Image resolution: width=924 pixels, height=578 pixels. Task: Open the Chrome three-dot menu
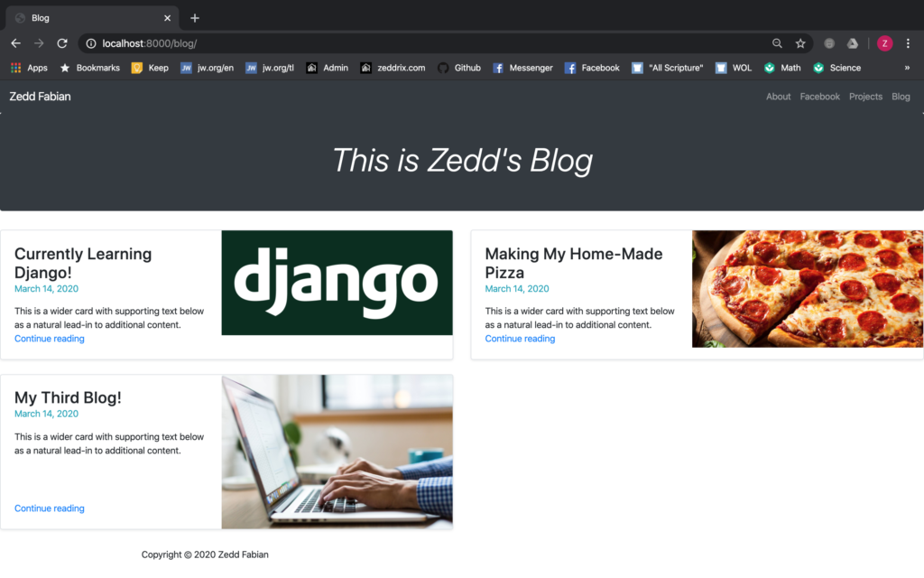coord(908,43)
